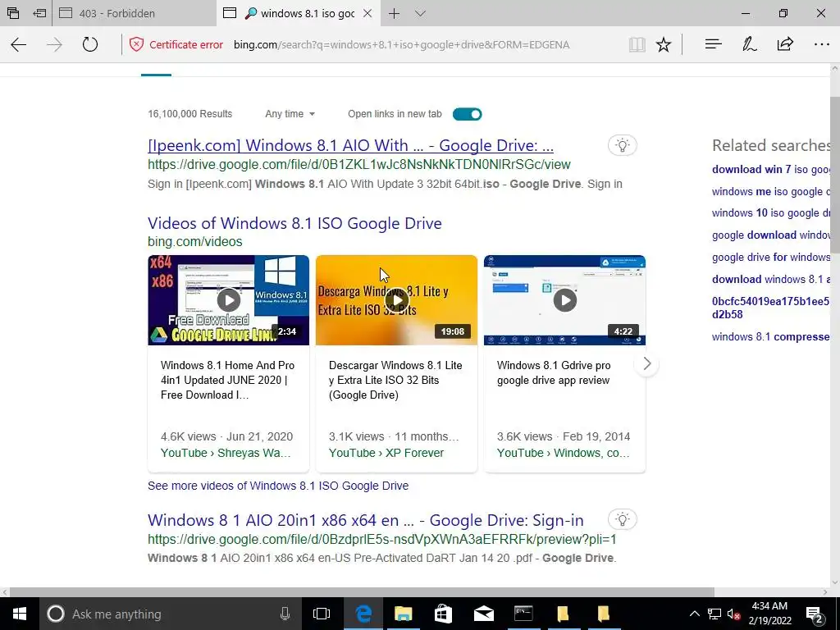Open Command Prompt taskbar icon
The width and height of the screenshot is (840, 630).
523,614
